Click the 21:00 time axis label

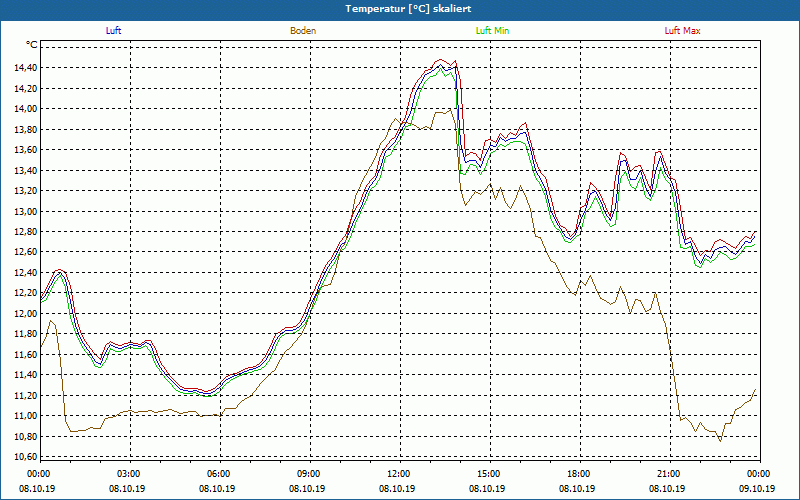click(x=670, y=474)
